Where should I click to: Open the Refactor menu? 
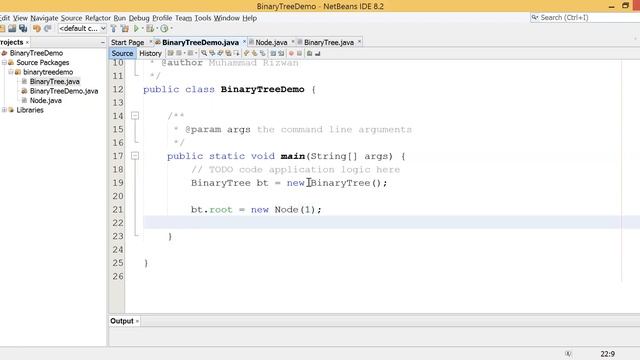[98, 18]
